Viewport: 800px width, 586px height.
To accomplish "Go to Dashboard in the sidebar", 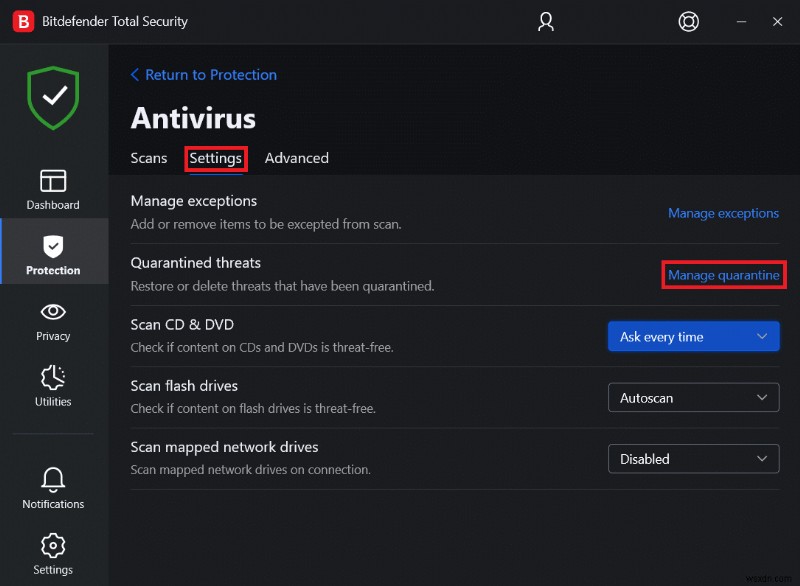I will pyautogui.click(x=53, y=190).
